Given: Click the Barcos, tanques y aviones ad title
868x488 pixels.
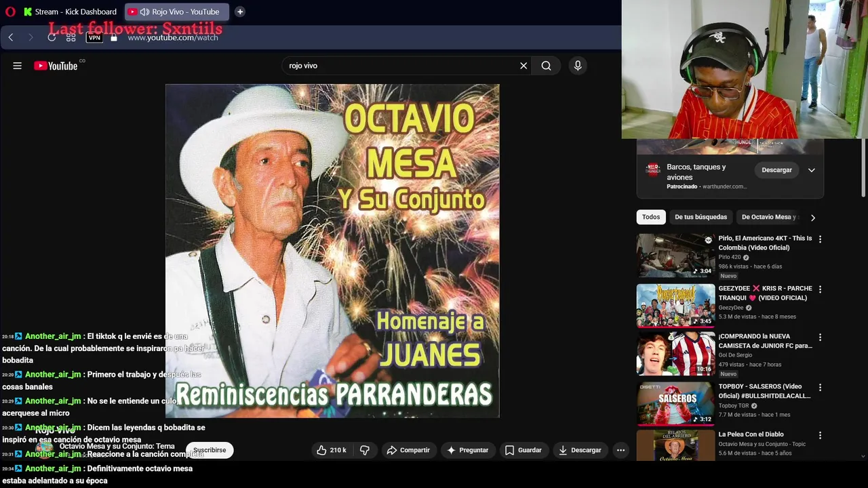Looking at the screenshot, I should click(696, 172).
